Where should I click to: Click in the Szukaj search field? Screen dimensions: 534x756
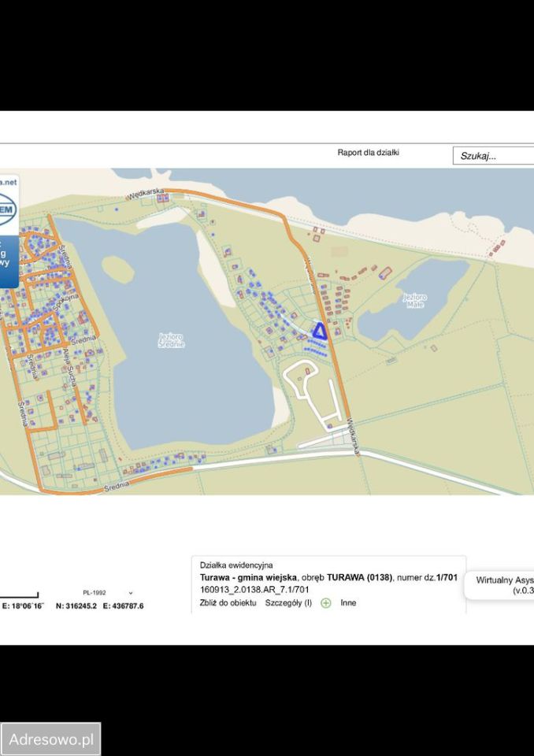click(x=492, y=156)
